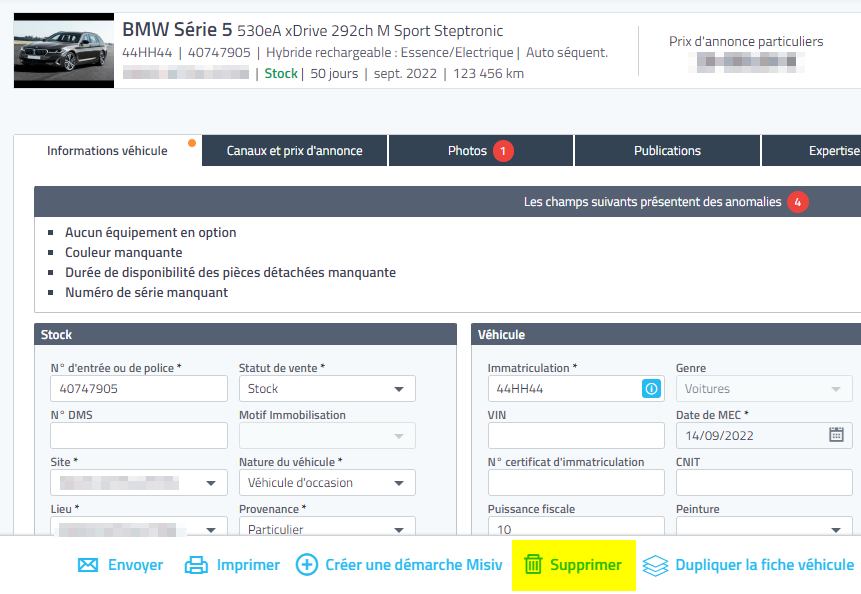The width and height of the screenshot is (861, 594).
Task: Click the green Stock status text in header
Action: (x=281, y=74)
